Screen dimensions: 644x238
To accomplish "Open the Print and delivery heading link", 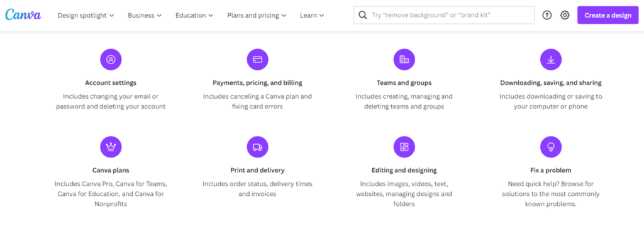I will 257,170.
